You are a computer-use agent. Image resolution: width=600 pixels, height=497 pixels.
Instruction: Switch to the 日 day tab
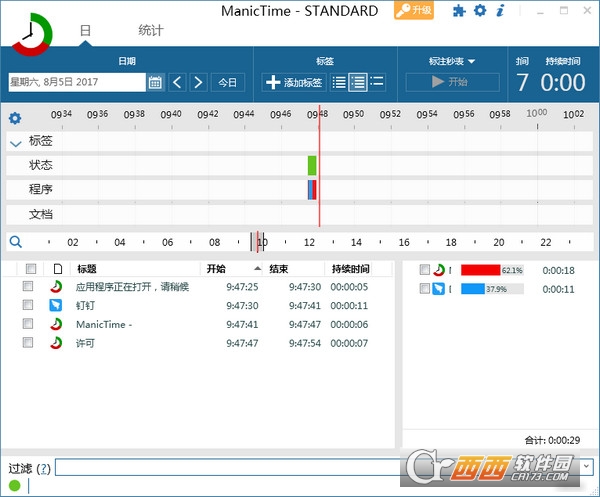(85, 31)
